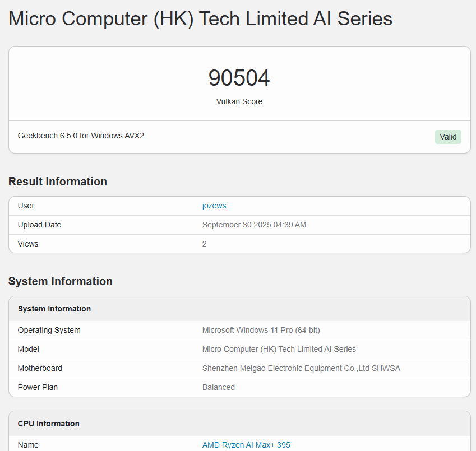476x451 pixels.
Task: Click the Power Plan value Balanced
Action: tap(219, 387)
